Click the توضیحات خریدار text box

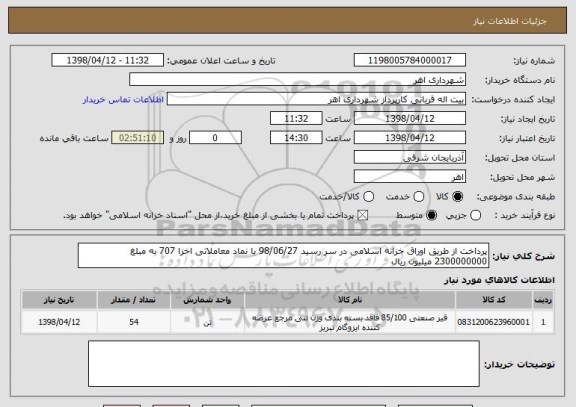click(284, 364)
